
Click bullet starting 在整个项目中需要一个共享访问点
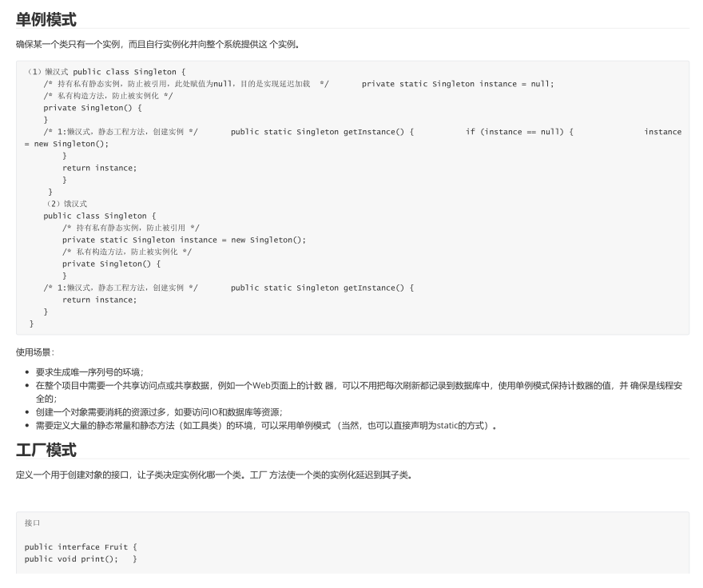359,392
